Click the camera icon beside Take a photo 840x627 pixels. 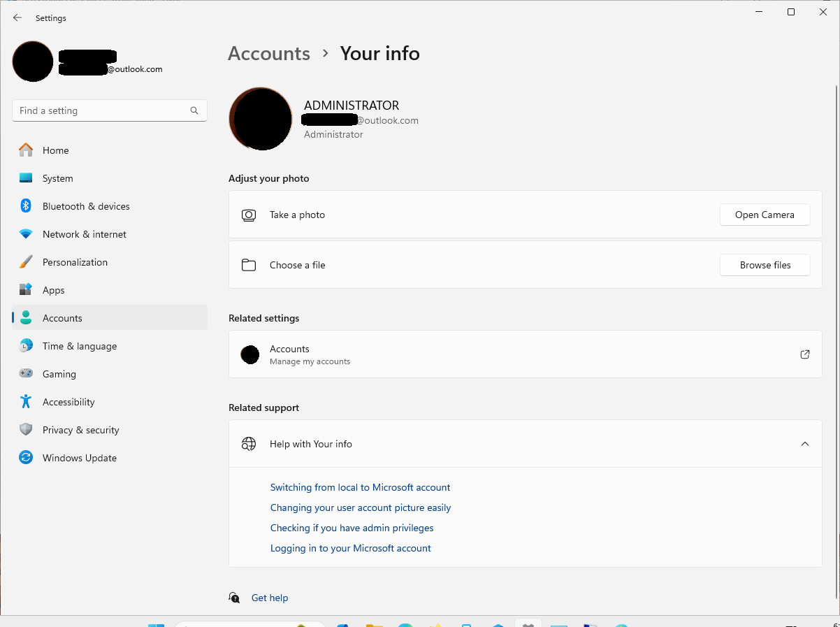tap(249, 215)
